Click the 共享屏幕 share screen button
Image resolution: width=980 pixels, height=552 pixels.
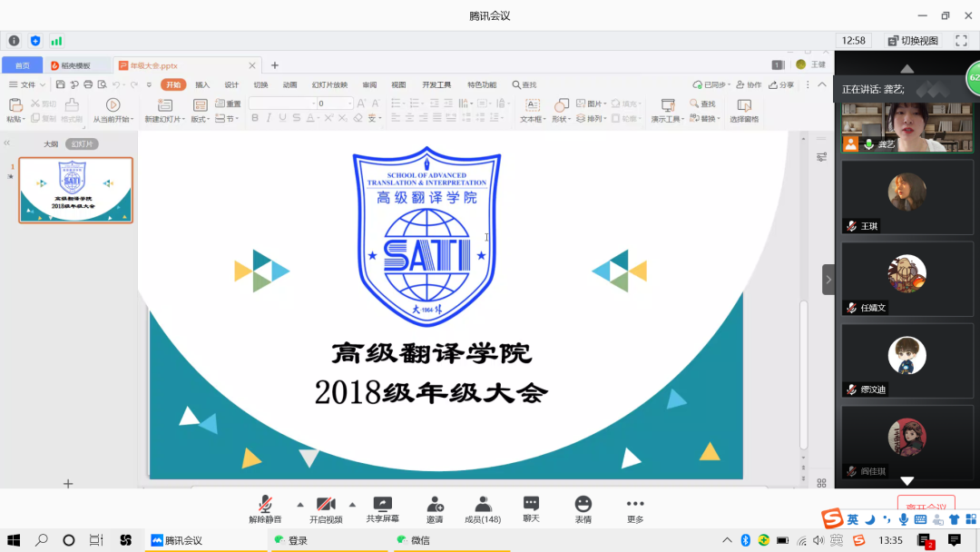click(382, 508)
